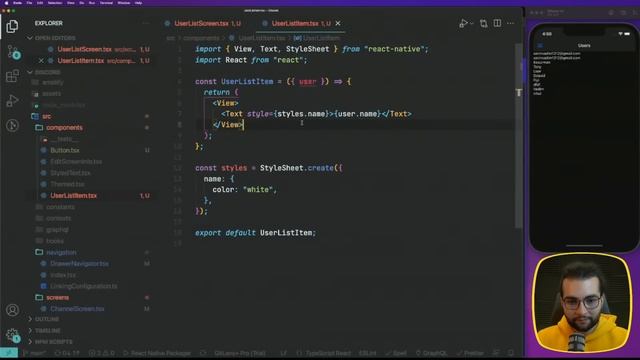Click the React Native Packager status item
Image resolution: width=640 pixels, height=360 pixels.
(157, 353)
